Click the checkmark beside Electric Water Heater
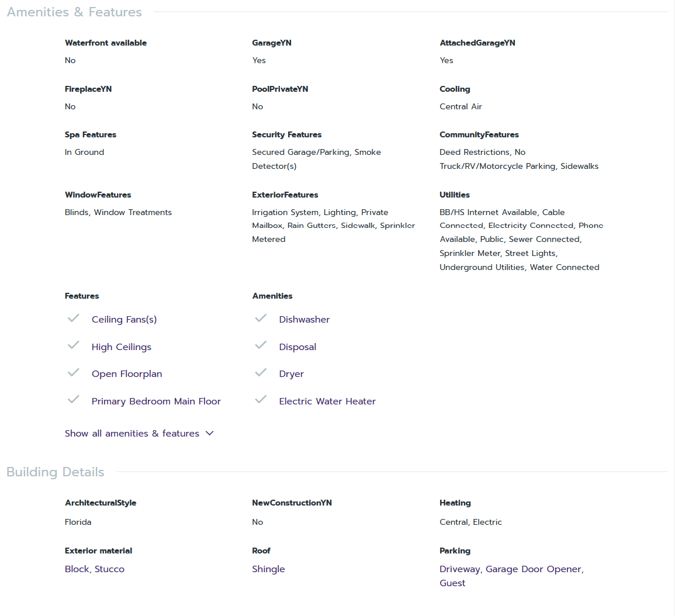Screen dimensions: 675x616 (261, 400)
